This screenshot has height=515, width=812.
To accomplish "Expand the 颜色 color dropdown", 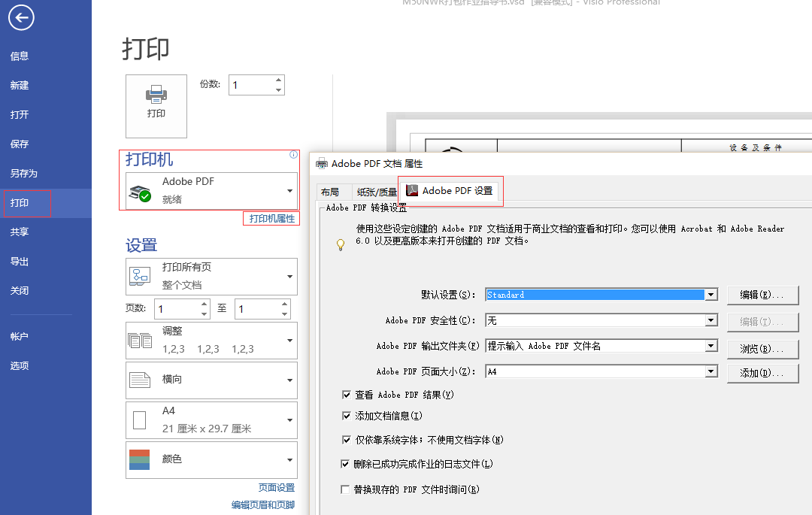I will (289, 460).
